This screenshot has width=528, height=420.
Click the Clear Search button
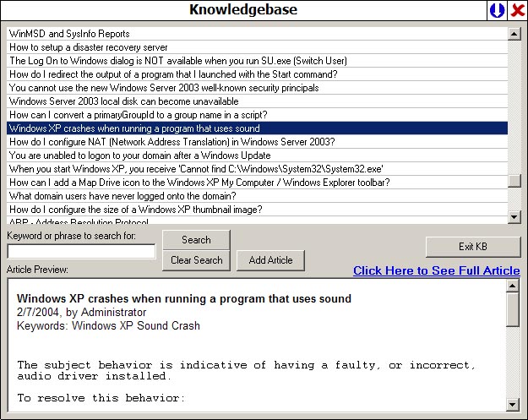tap(196, 260)
